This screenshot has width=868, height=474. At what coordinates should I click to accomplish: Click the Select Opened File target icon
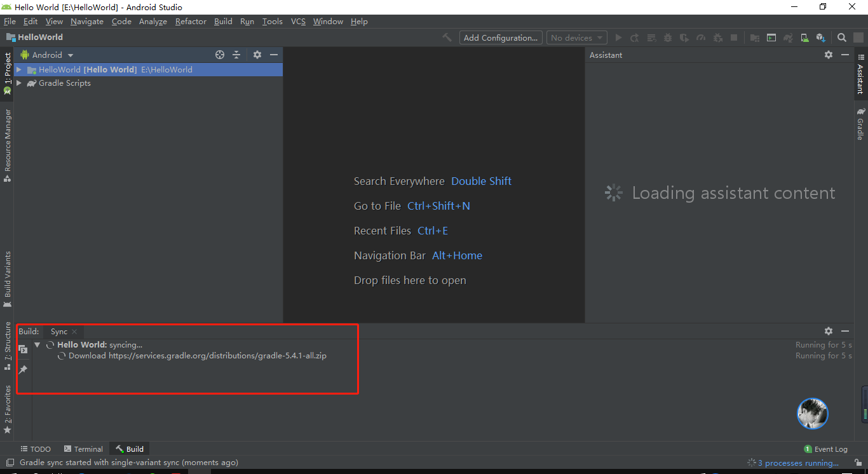(220, 55)
